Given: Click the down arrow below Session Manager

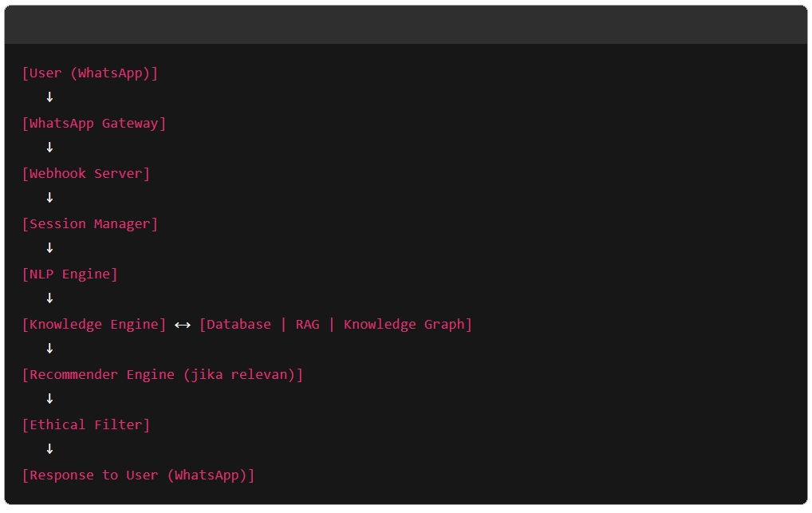Looking at the screenshot, I should 49,248.
